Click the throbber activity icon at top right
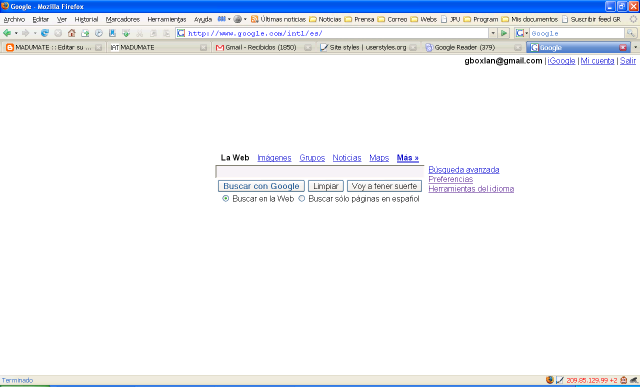The width and height of the screenshot is (640, 387). point(633,19)
